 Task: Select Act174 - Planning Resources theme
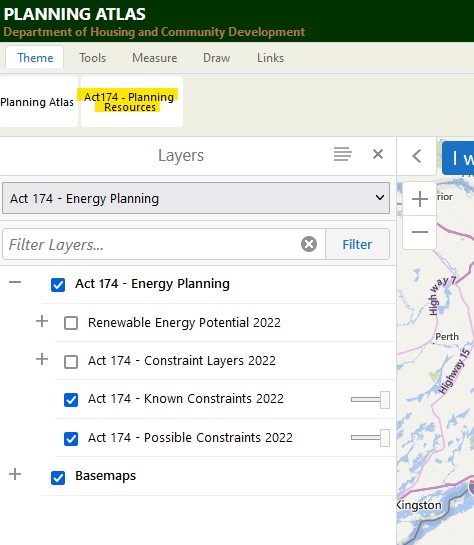click(x=131, y=102)
